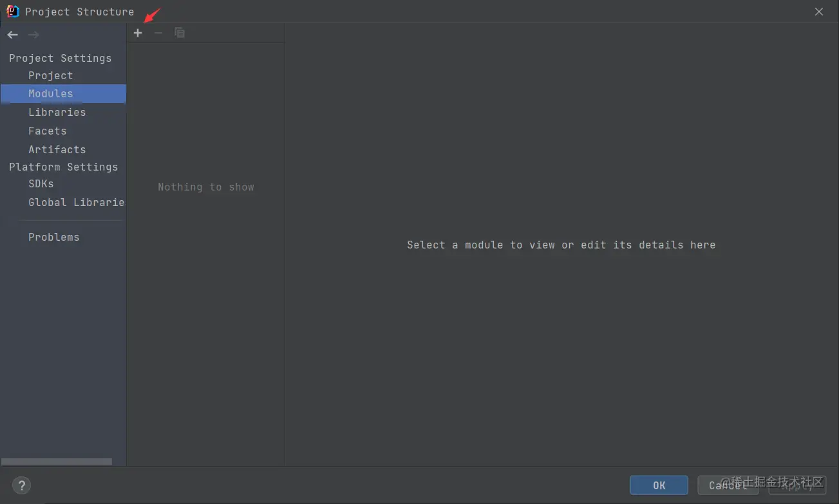This screenshot has width=839, height=504.
Task: Open the Facets settings page
Action: 47,131
